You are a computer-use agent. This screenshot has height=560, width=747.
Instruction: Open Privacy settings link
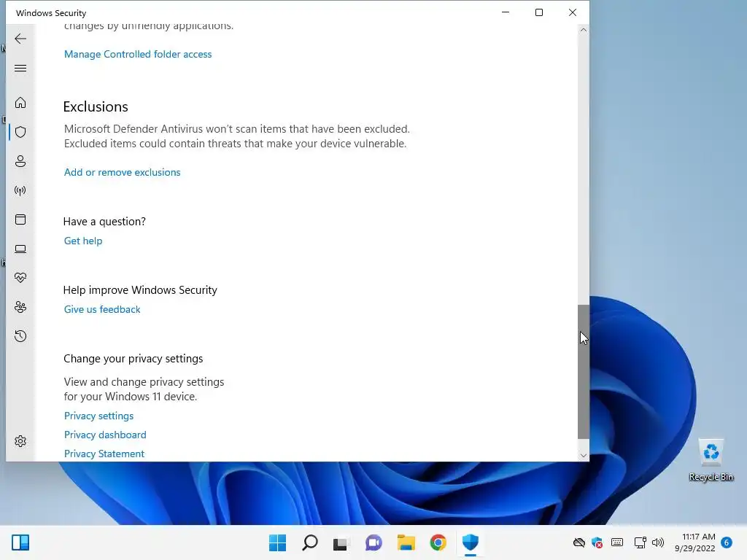point(98,416)
